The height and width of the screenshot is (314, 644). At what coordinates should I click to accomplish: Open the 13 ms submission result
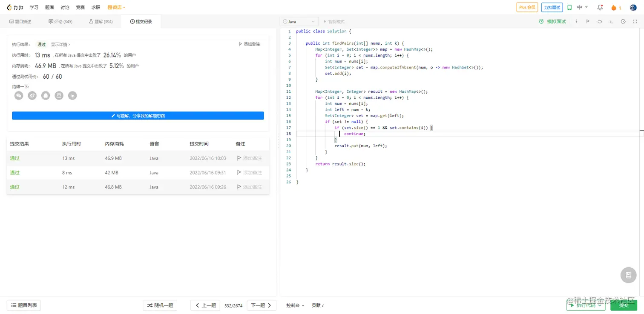[15, 158]
